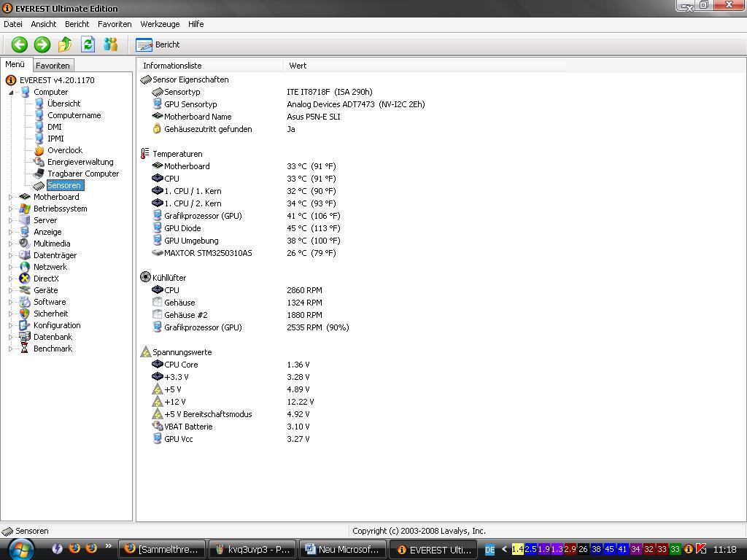Click the Informationsliste column header
Viewport: 747px width, 560px height.
coord(209,66)
